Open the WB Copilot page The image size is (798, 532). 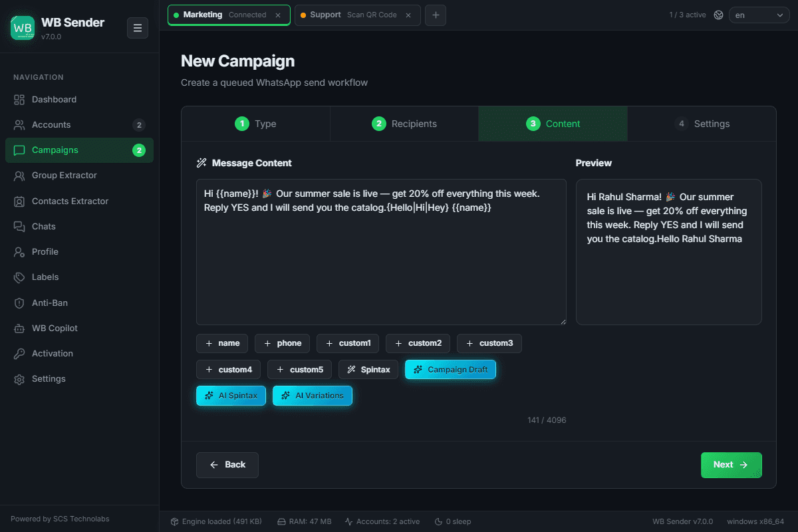point(79,328)
